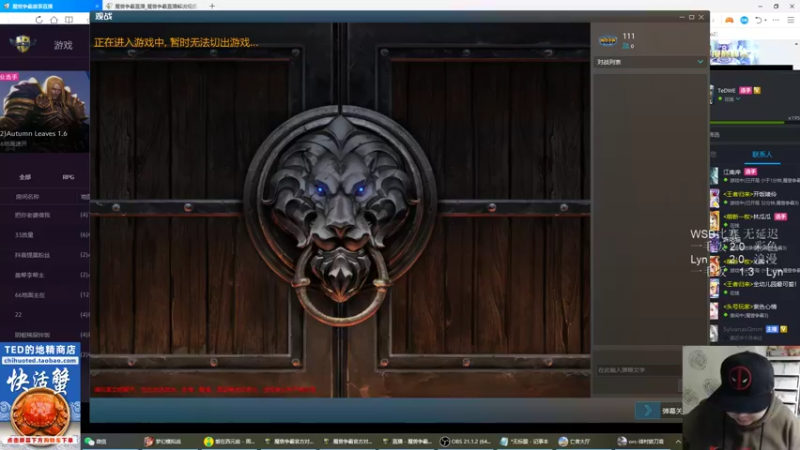The image size is (800, 450).
Task: Open the browser reading view book icon
Action: tap(69, 20)
